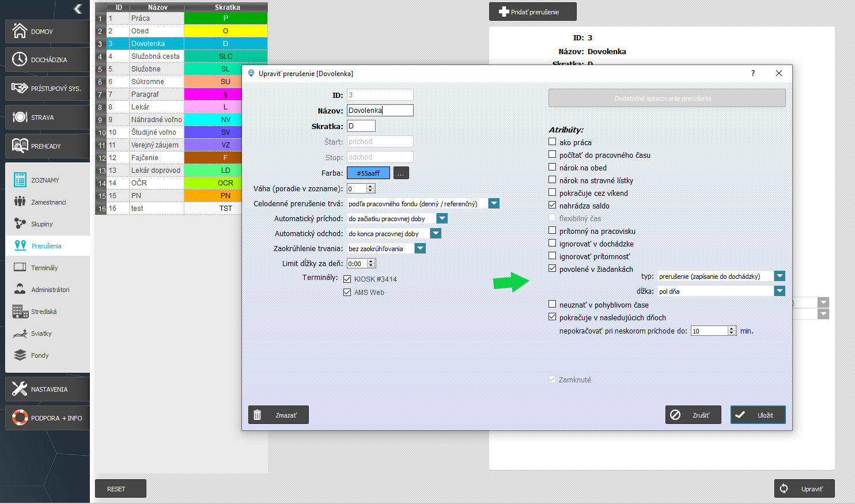
Task: Click the plus icon on Pridať prerušenie
Action: click(504, 12)
